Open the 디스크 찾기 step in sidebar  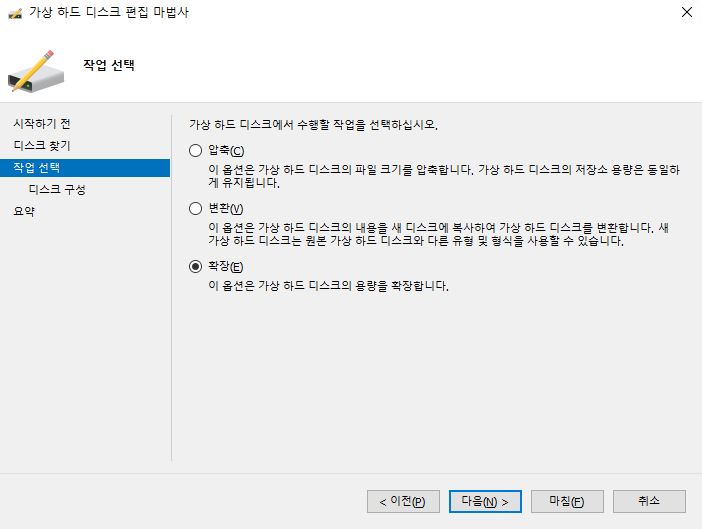point(41,145)
